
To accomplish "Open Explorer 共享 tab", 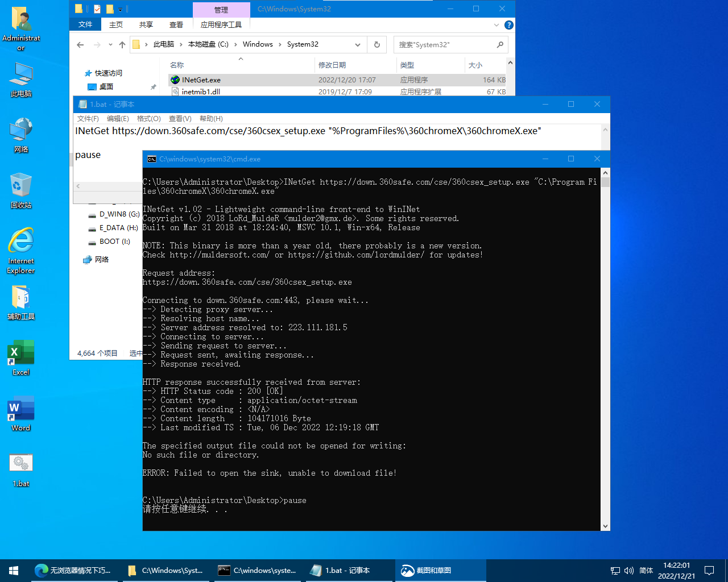I will pyautogui.click(x=146, y=24).
